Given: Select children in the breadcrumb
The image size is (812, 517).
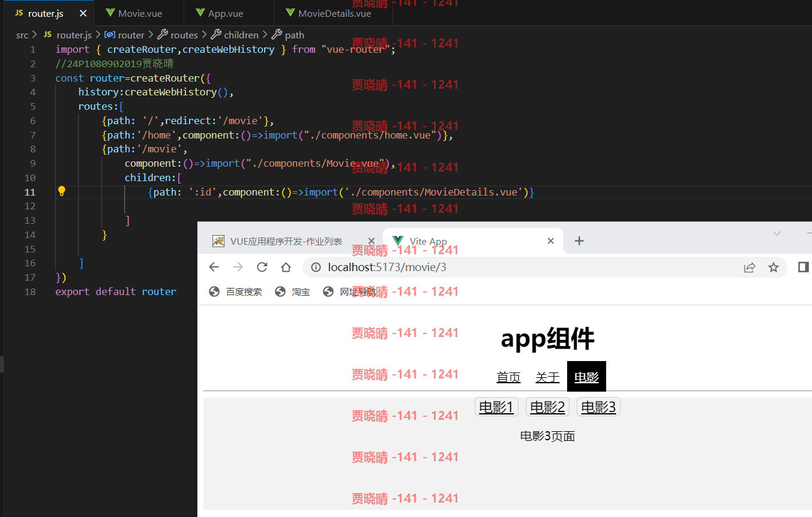Looking at the screenshot, I should coord(235,35).
